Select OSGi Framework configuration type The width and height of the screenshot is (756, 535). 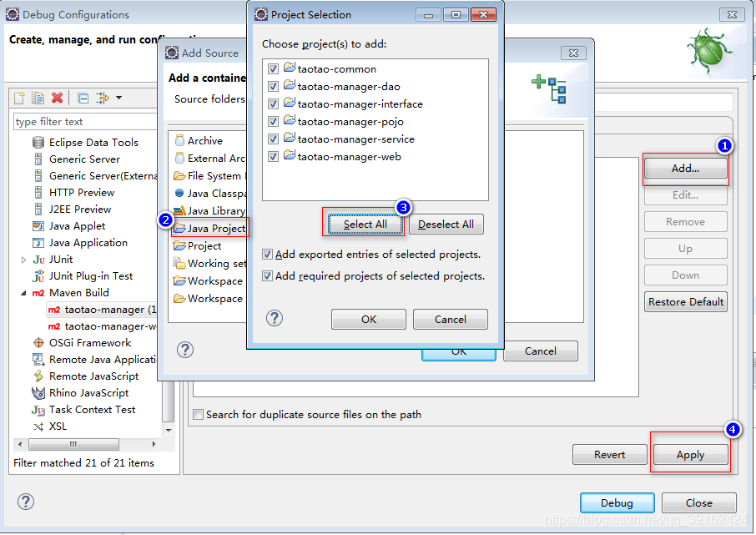click(x=89, y=343)
